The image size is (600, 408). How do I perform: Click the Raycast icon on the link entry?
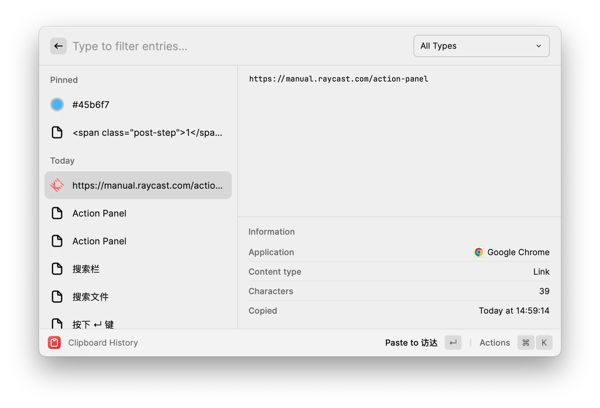pos(57,185)
